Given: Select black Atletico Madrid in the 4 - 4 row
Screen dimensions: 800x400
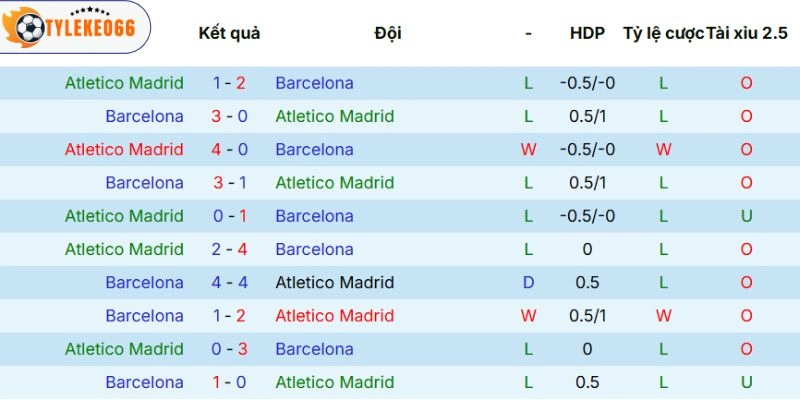Looking at the screenshot, I should click(334, 282).
